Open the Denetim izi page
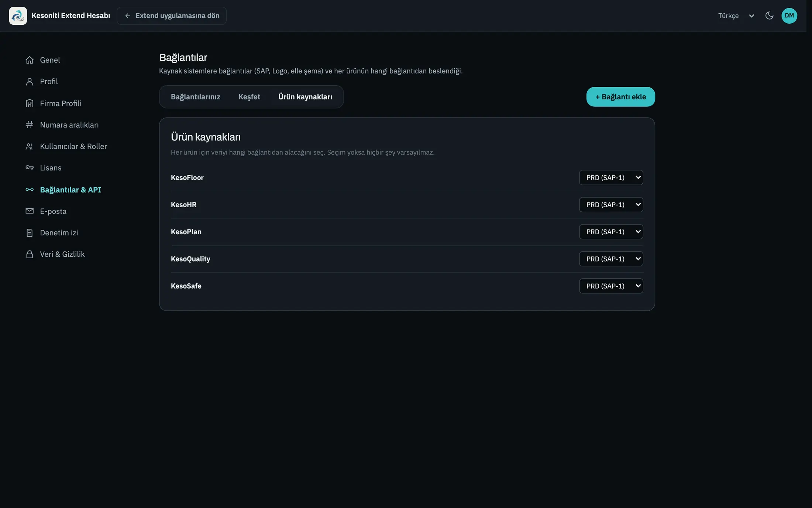 pyautogui.click(x=59, y=233)
